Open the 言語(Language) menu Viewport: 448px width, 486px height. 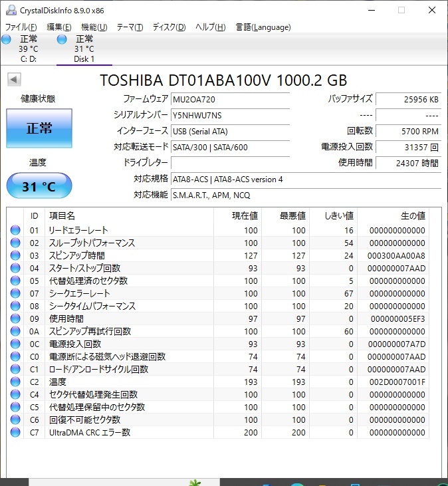263,27
